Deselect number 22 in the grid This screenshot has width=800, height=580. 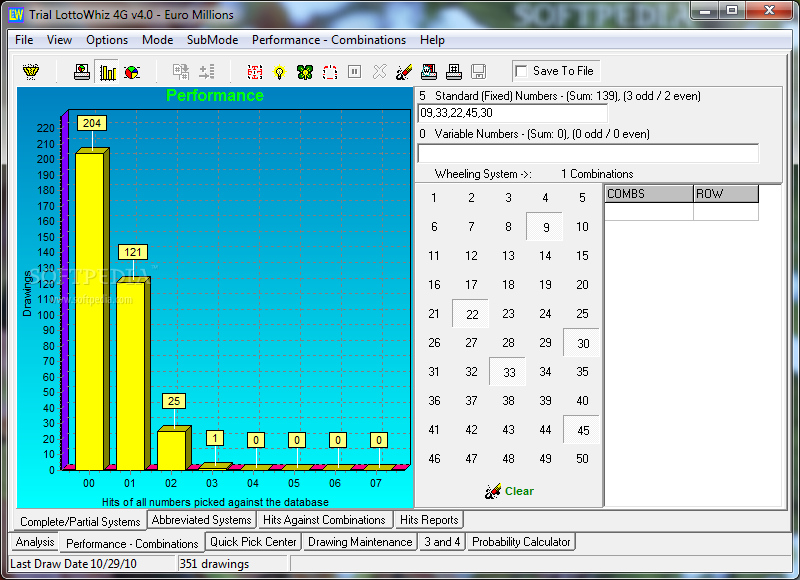point(471,314)
